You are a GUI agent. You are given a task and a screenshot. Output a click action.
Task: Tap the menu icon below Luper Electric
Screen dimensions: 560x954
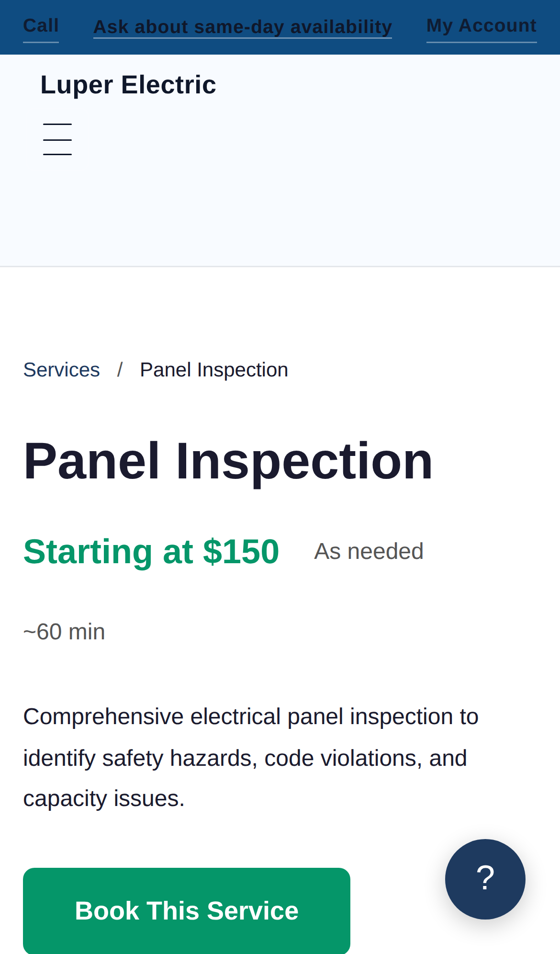57,139
